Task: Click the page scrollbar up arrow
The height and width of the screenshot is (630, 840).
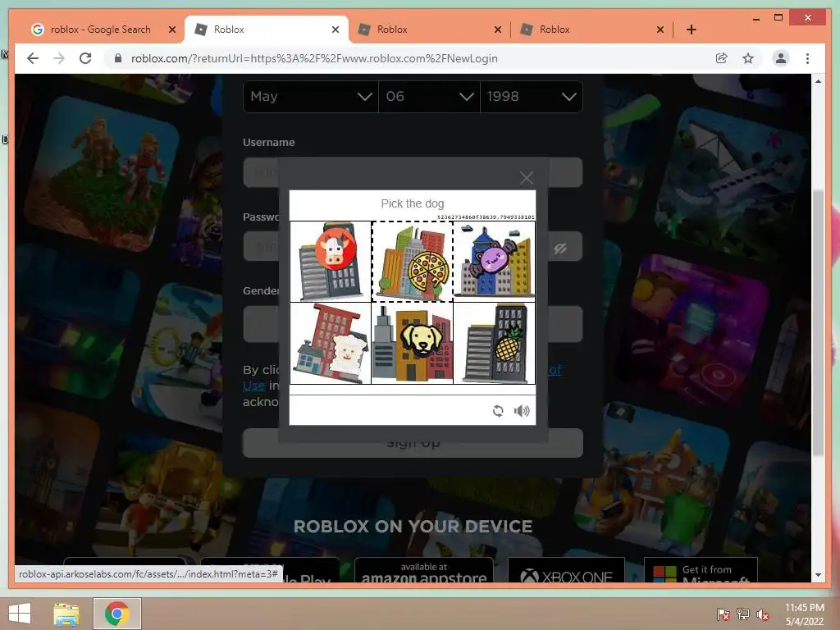Action: pyautogui.click(x=818, y=81)
